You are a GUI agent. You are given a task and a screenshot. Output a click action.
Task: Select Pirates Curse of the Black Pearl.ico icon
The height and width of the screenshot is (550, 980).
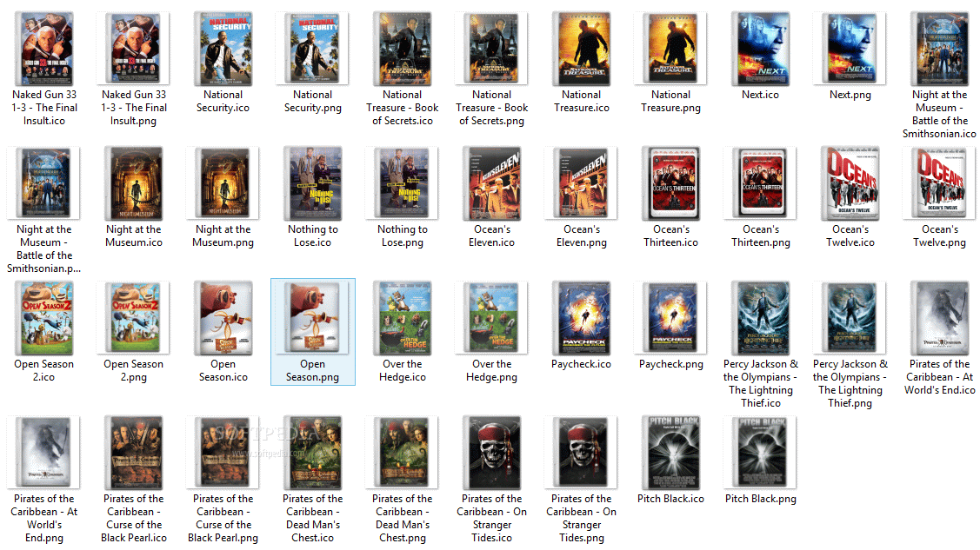(133, 454)
